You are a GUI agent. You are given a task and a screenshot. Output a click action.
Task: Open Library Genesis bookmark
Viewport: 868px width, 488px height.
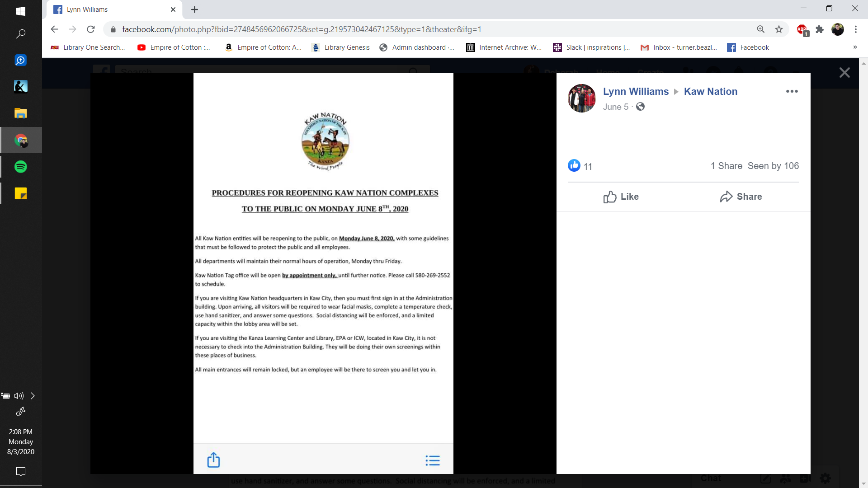tap(340, 47)
